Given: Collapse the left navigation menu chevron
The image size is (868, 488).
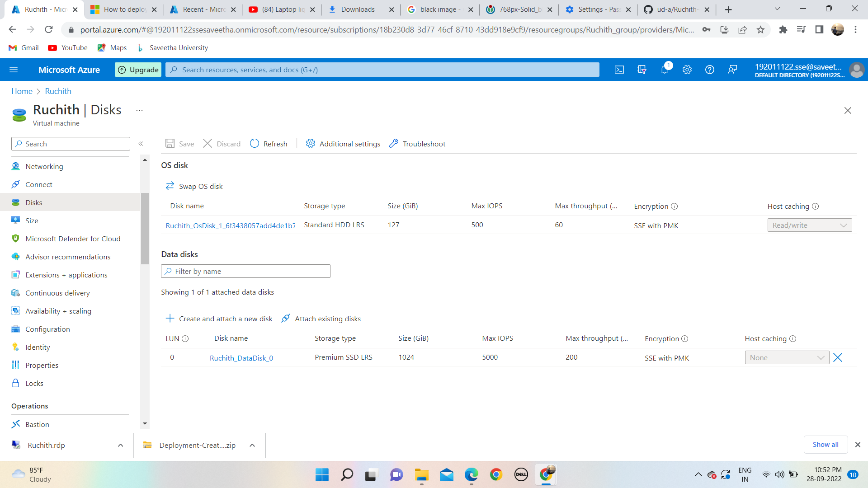Looking at the screenshot, I should 141,144.
